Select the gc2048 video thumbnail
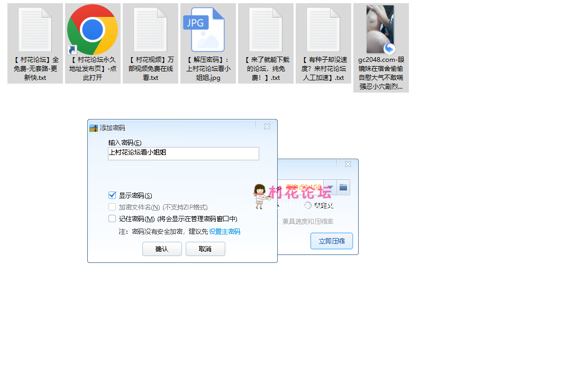 pos(381,29)
